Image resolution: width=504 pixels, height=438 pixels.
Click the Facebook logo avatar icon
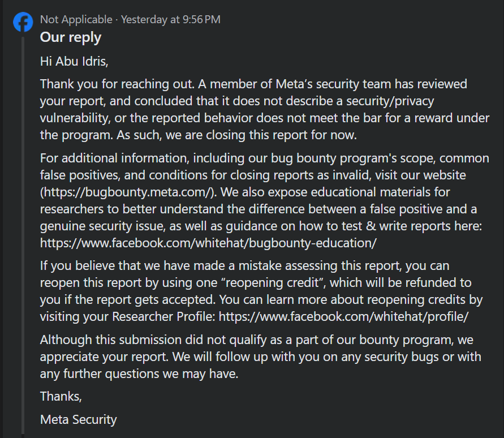[x=23, y=22]
